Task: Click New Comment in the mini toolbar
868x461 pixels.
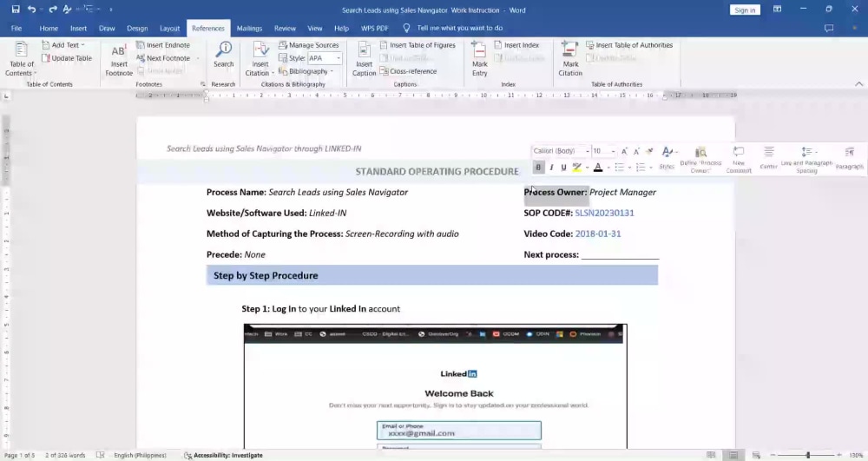Action: tap(739, 160)
